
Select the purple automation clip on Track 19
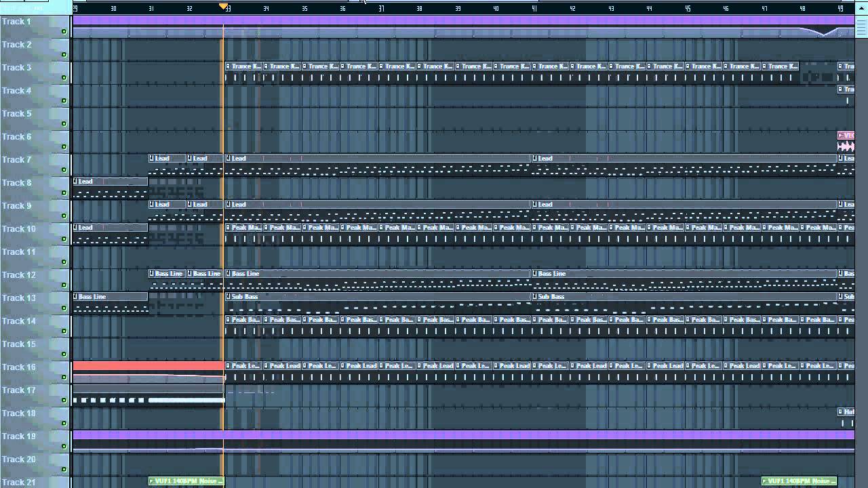tap(463, 441)
